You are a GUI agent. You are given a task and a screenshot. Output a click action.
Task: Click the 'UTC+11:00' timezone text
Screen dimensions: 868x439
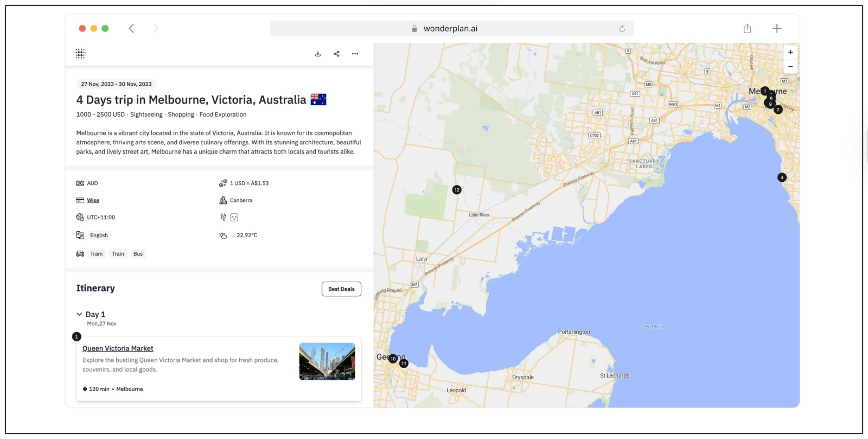pos(101,218)
